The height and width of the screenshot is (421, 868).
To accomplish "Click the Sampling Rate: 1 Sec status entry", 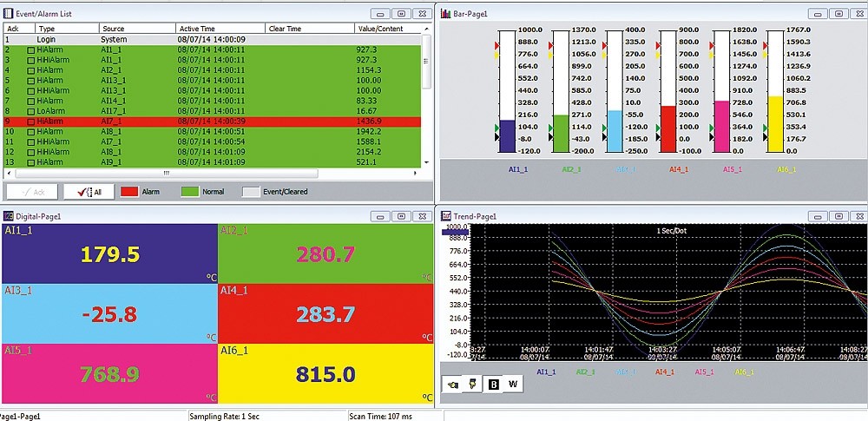I will coord(224,416).
